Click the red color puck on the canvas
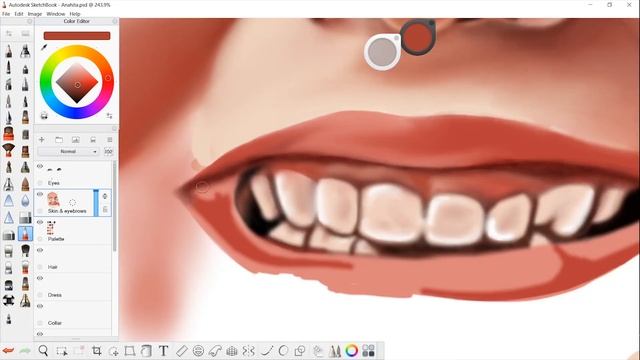The image size is (640, 360). coord(418,37)
